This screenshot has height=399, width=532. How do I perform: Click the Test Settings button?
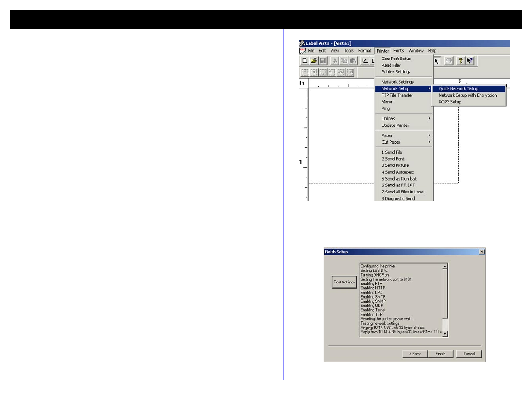344,282
